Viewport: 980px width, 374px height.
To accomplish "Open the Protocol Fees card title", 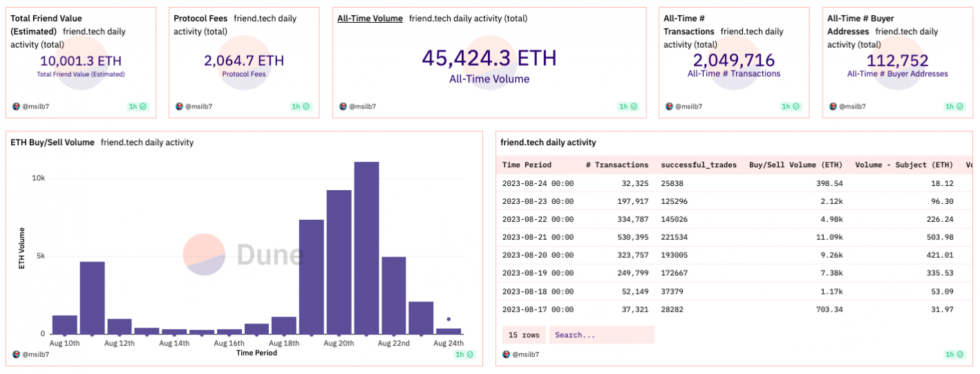I will (200, 19).
